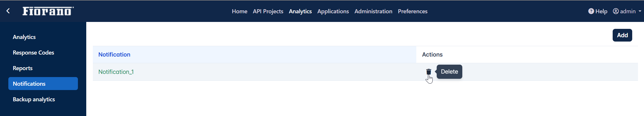
Task: Open Reports in the sidebar
Action: 23,68
